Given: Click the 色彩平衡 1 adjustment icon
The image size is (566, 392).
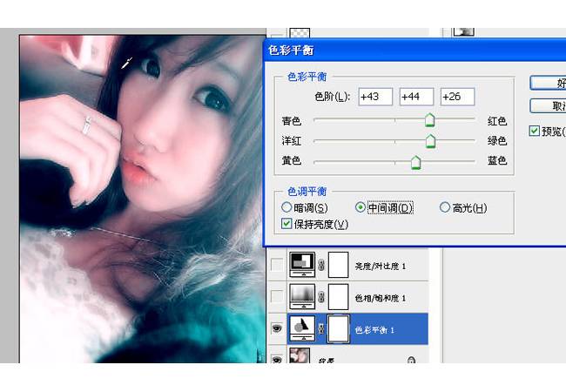Looking at the screenshot, I should [x=302, y=328].
